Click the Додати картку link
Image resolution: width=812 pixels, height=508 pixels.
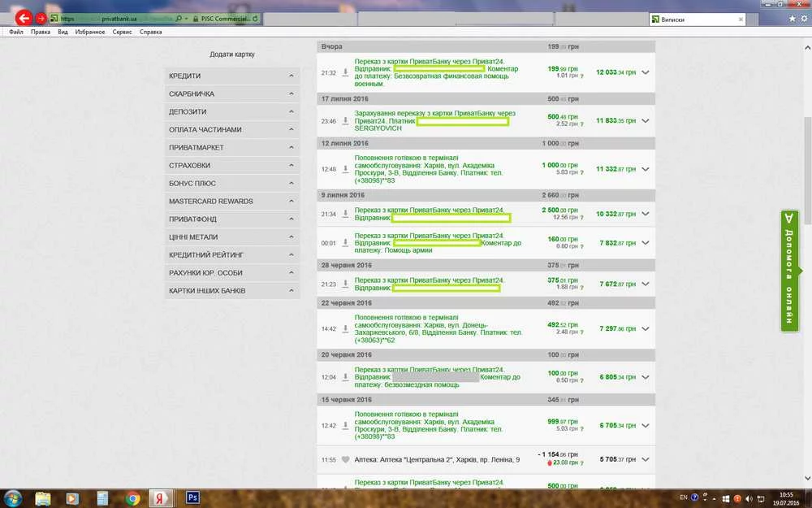point(232,54)
